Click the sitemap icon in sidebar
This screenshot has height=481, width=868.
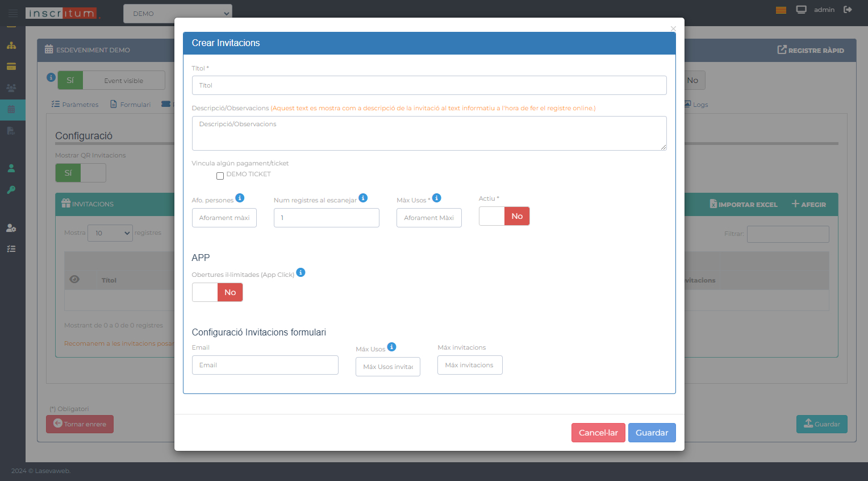pos(11,45)
